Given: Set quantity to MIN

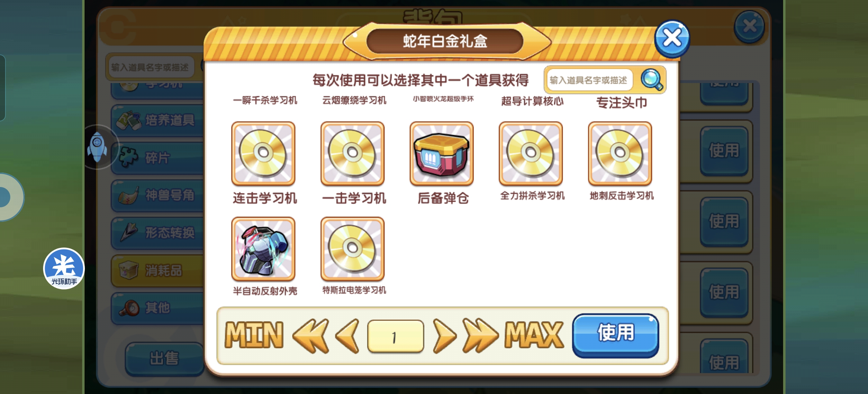Looking at the screenshot, I should pos(254,335).
